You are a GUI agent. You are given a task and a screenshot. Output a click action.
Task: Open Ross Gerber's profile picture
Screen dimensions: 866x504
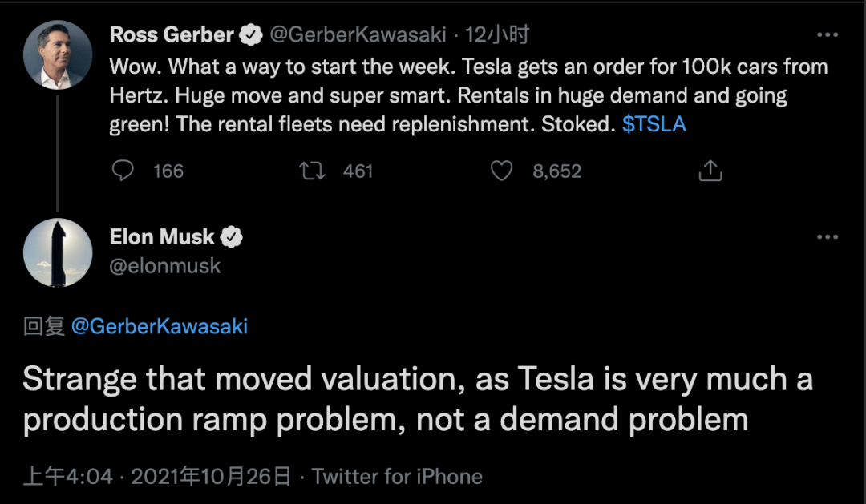click(x=58, y=54)
